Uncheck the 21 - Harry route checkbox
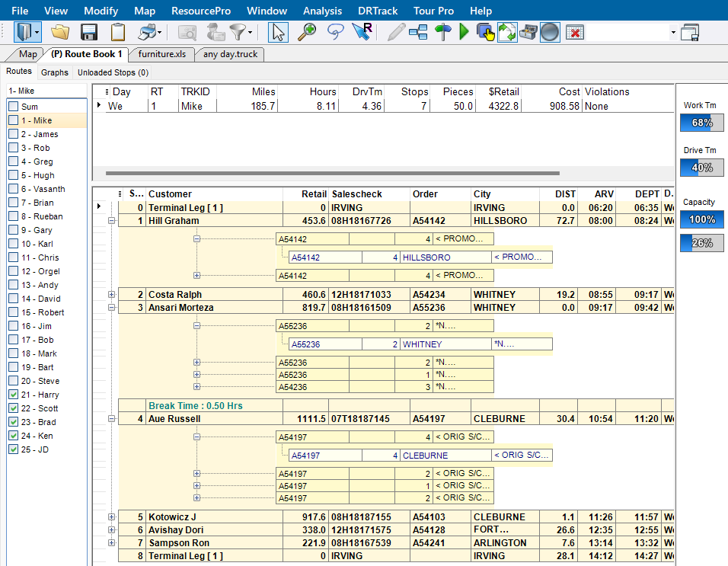 (14, 395)
